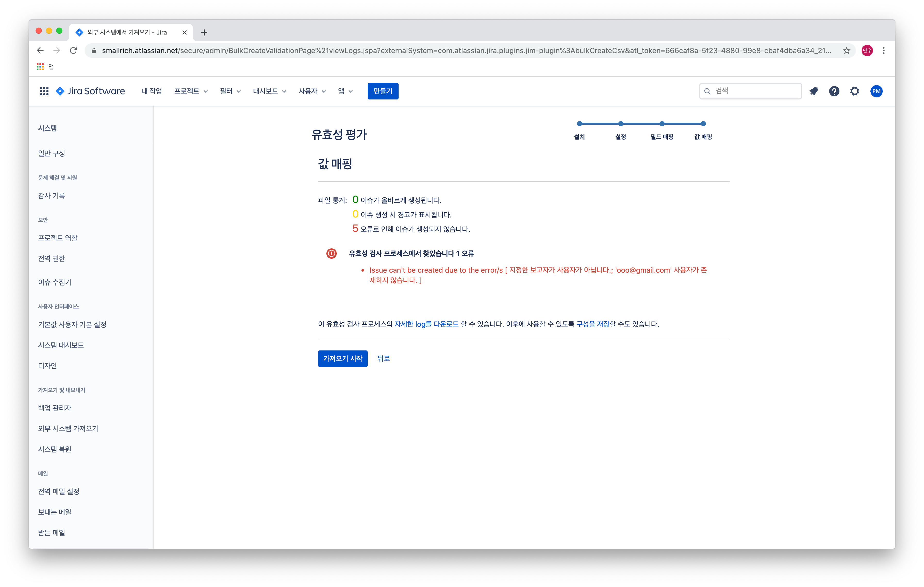Click the 가져오기 시작 button
The image size is (924, 587).
pyautogui.click(x=342, y=358)
